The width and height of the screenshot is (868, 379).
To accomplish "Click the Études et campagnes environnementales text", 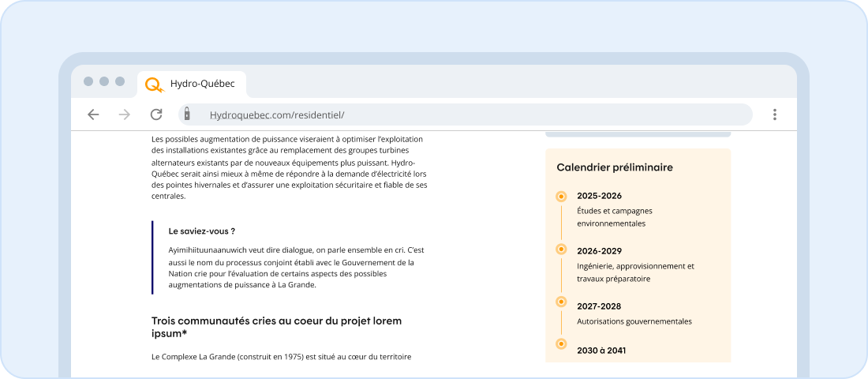I will [615, 217].
